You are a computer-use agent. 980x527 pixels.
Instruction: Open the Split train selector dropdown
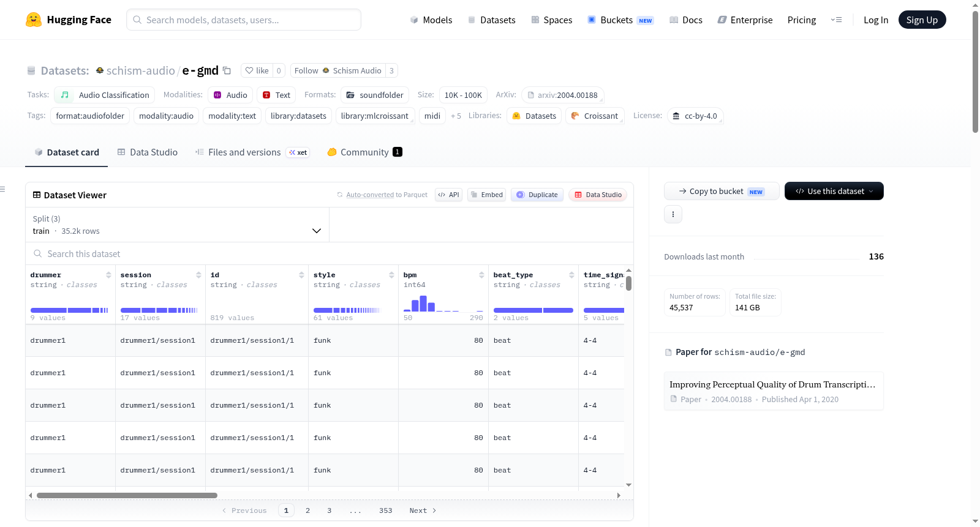[x=177, y=225]
